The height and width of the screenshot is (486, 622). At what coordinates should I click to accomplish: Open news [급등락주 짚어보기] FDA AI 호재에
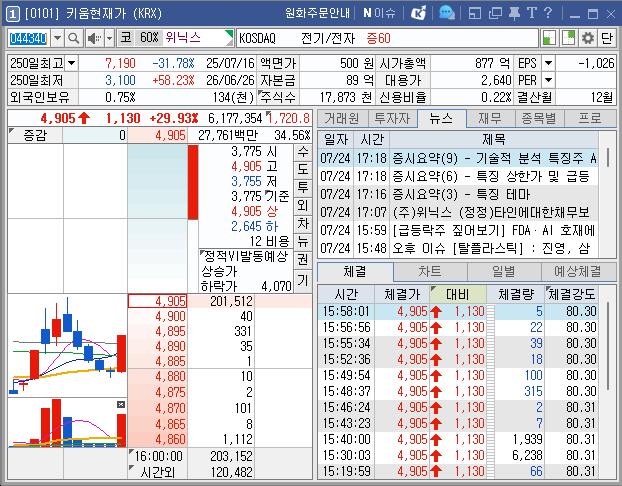click(x=458, y=231)
